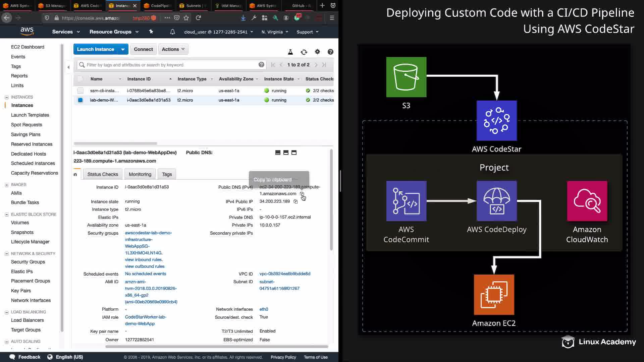Open the Monitoring tab

[140, 174]
